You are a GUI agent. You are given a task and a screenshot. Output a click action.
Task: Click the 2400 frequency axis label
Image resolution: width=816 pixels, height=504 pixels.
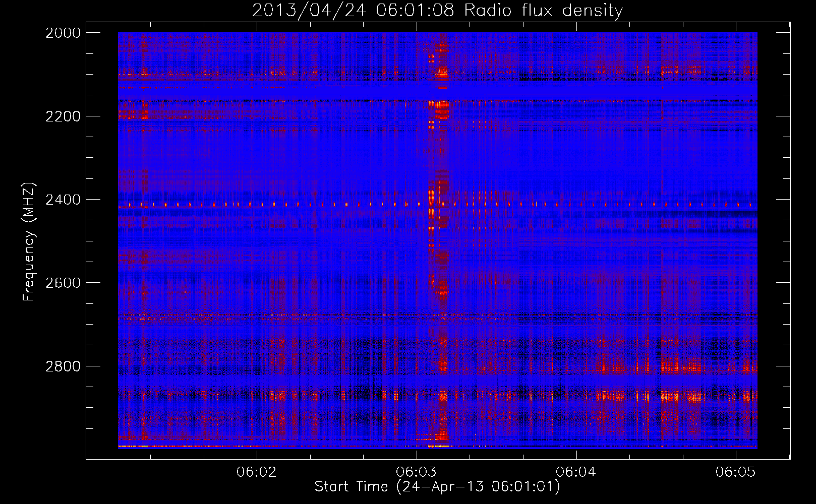tap(63, 200)
